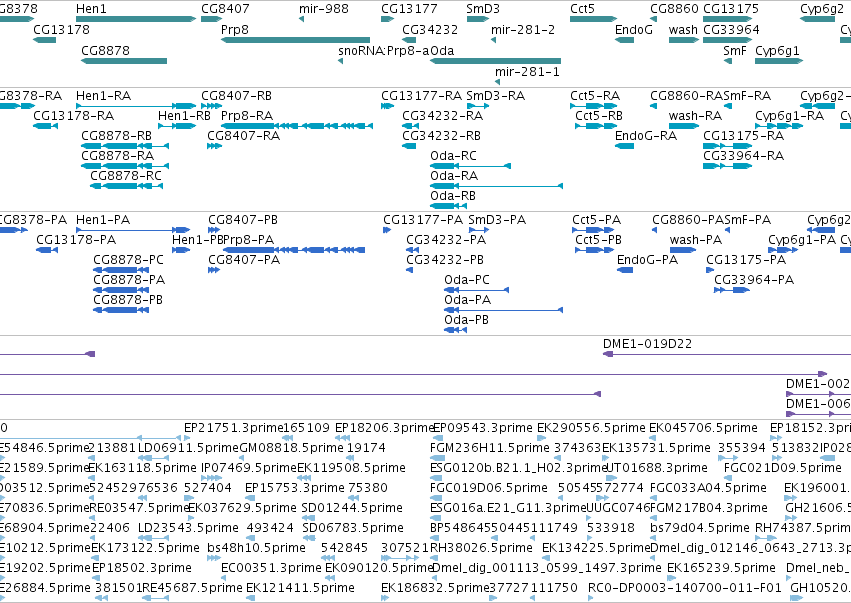Select the CG33964-PA protein feature
This screenshot has width=851, height=603.
(x=732, y=290)
